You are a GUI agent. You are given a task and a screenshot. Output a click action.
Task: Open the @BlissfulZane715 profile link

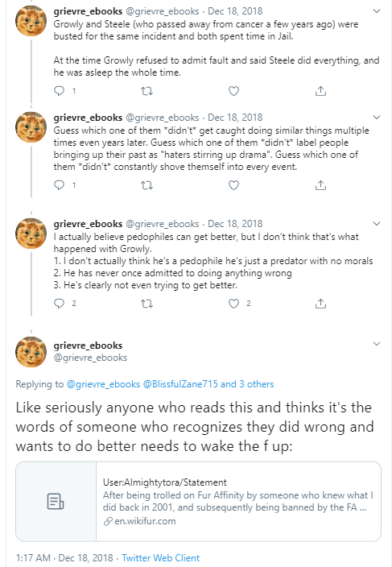click(x=180, y=384)
